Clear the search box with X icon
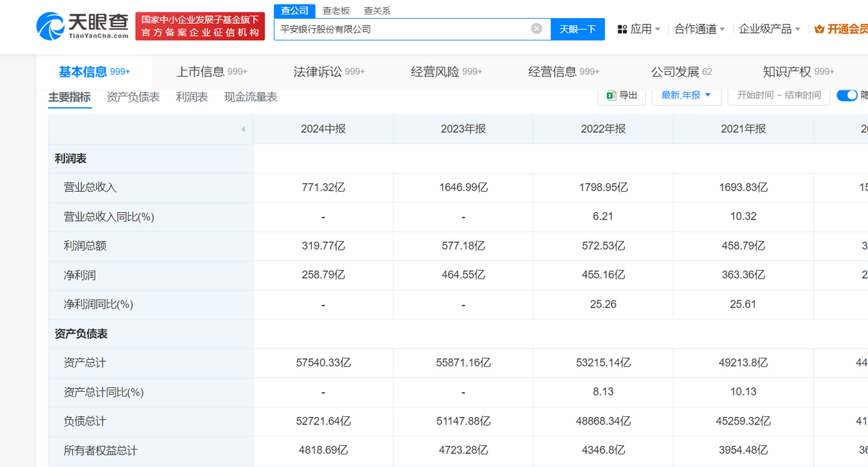Image resolution: width=868 pixels, height=467 pixels. (x=537, y=29)
